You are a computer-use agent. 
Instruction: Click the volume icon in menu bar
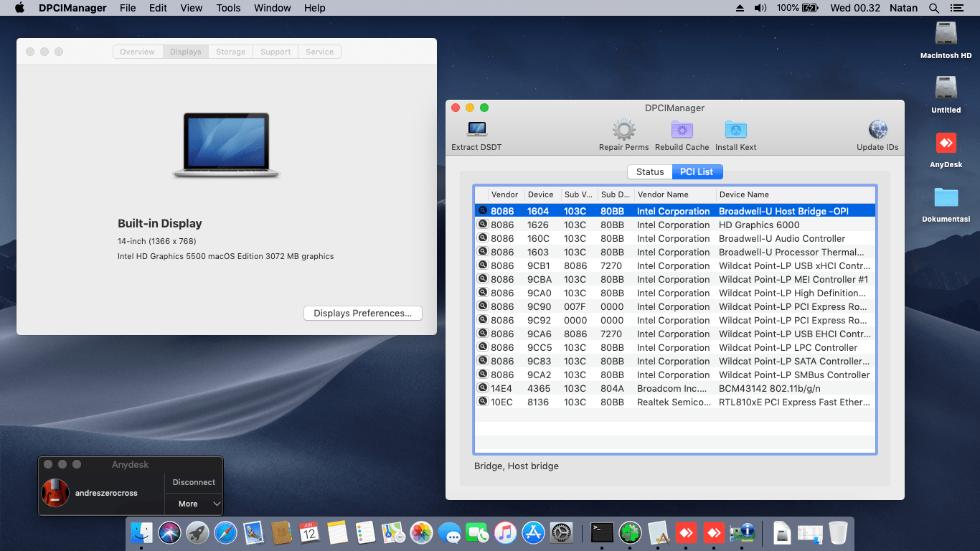click(x=760, y=8)
